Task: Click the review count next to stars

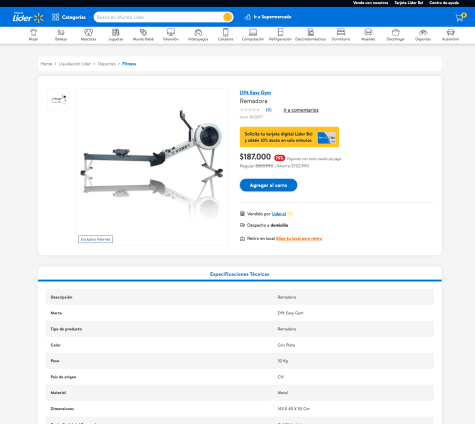Action: 269,110
